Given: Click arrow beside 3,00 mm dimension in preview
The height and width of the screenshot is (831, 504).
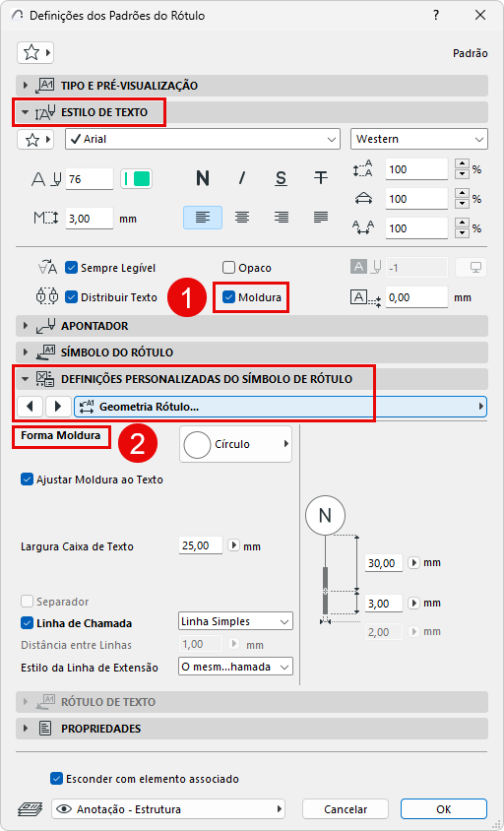Looking at the screenshot, I should (413, 603).
